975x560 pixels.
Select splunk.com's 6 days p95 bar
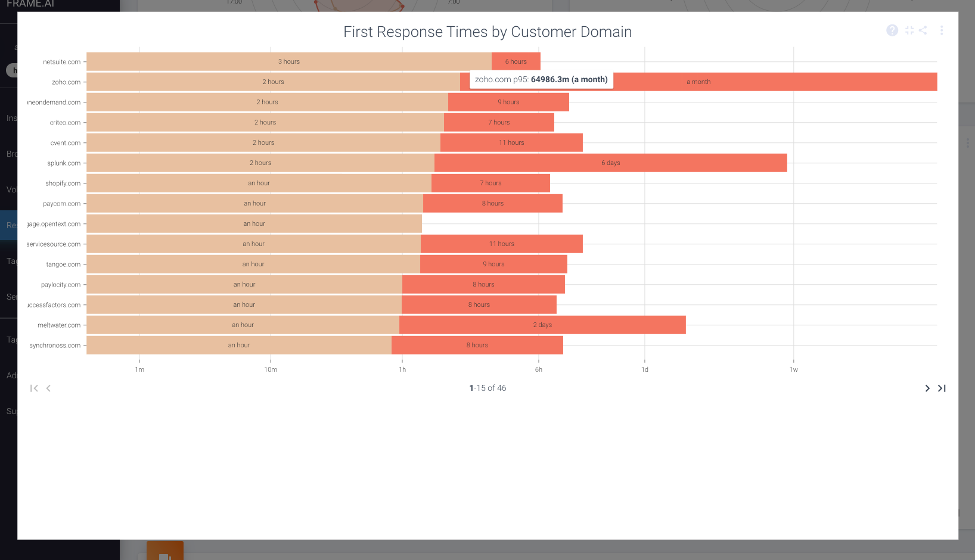pos(611,163)
